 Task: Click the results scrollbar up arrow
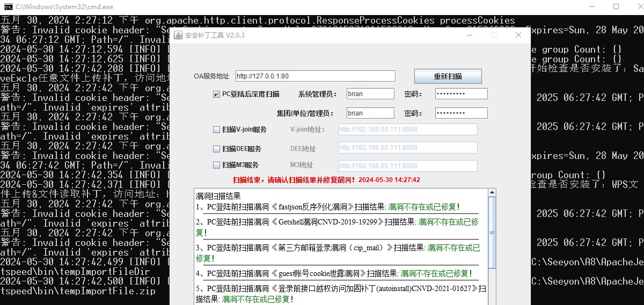click(492, 193)
